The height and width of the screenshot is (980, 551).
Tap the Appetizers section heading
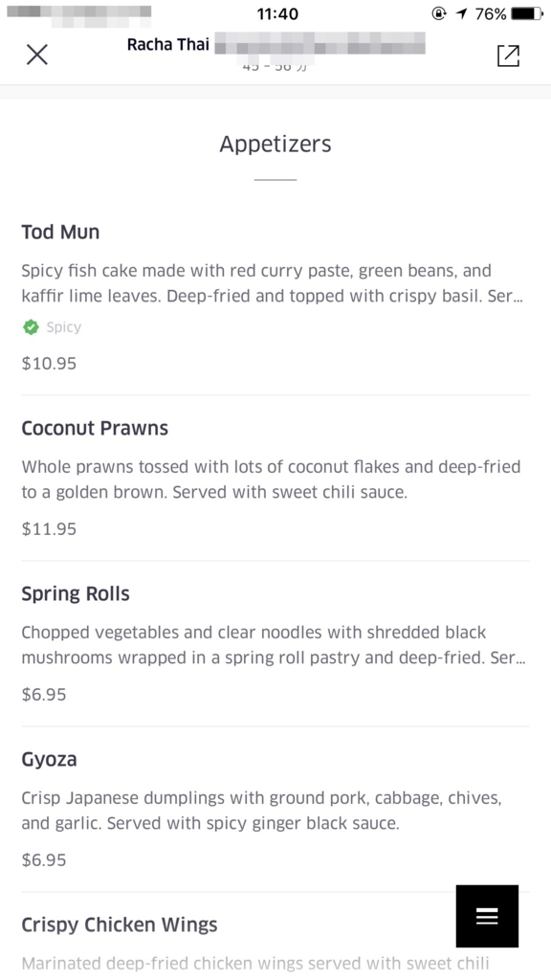pos(275,145)
